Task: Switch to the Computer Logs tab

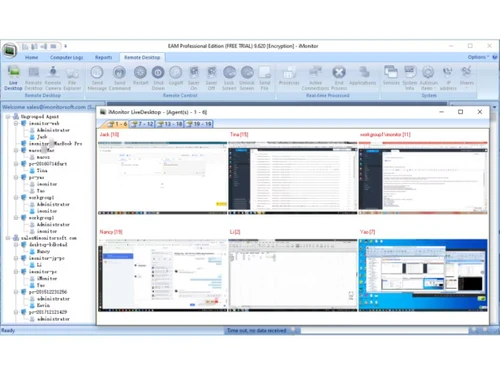Action: coord(66,57)
